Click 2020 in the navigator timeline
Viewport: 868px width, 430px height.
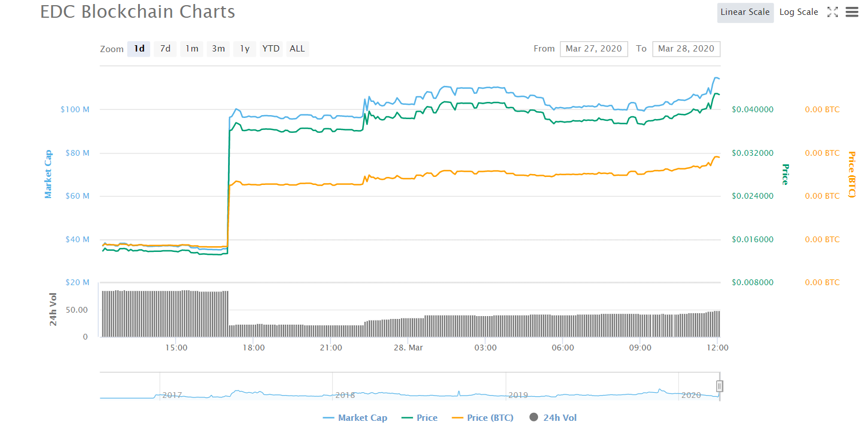coord(692,395)
